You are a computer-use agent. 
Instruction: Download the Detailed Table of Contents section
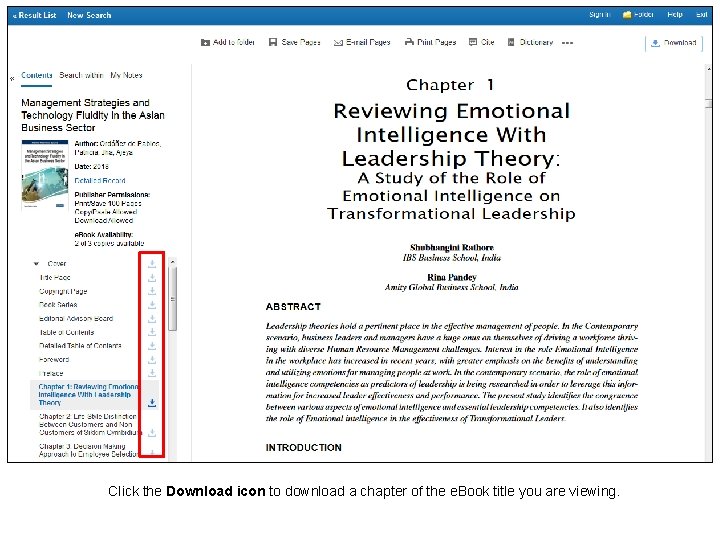[152, 345]
